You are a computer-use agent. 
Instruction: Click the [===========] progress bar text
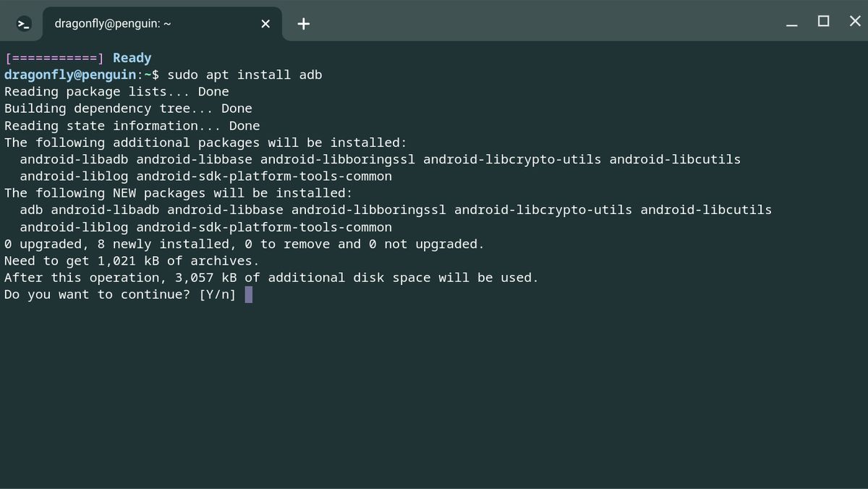coord(55,58)
